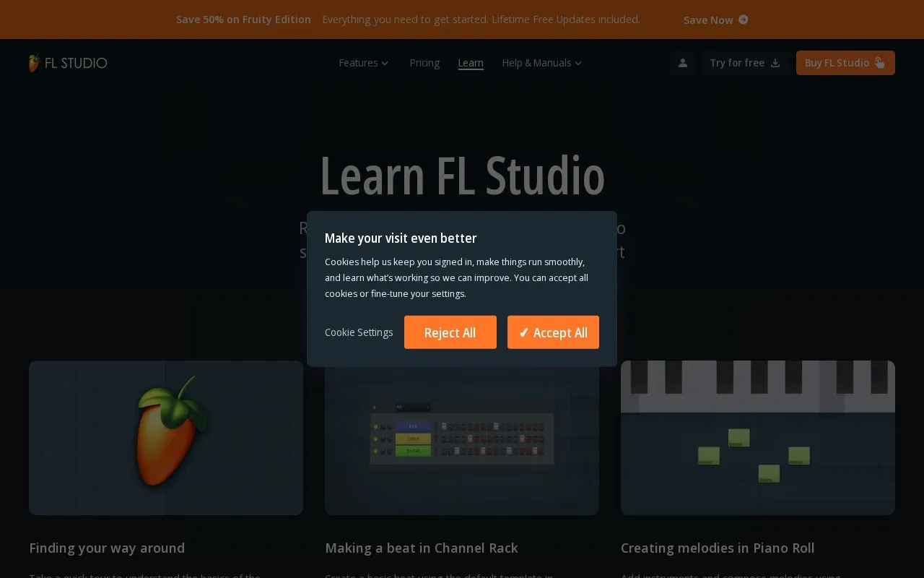Viewport: 924px width, 578px height.
Task: Click the download icon in Try for free
Action: 775,63
